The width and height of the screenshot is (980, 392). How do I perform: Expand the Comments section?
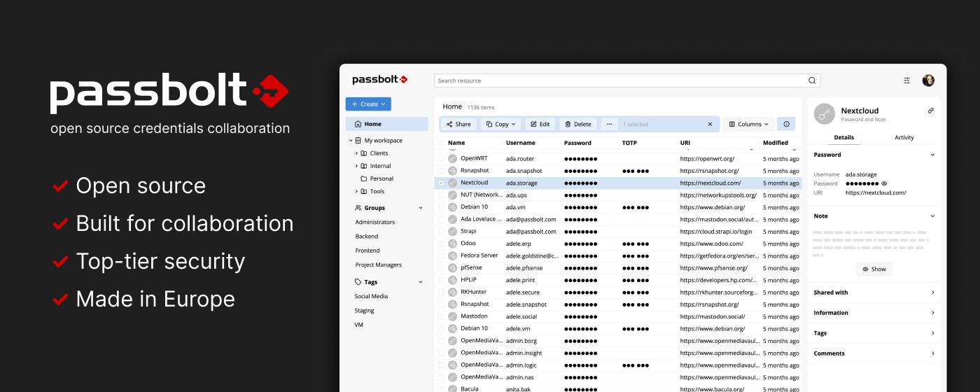(932, 353)
